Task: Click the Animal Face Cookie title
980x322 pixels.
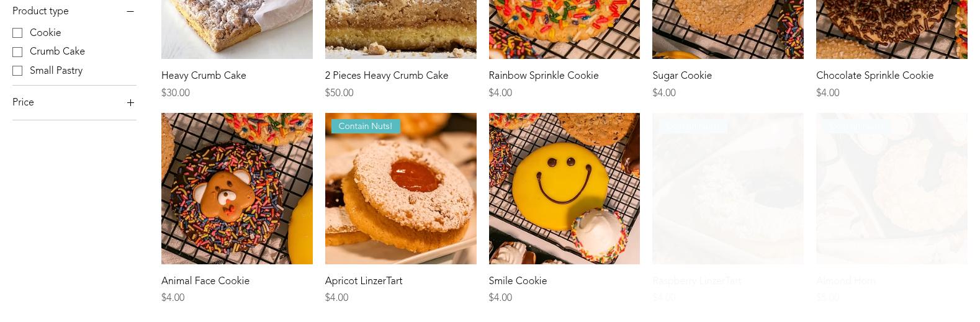Action: coord(205,281)
